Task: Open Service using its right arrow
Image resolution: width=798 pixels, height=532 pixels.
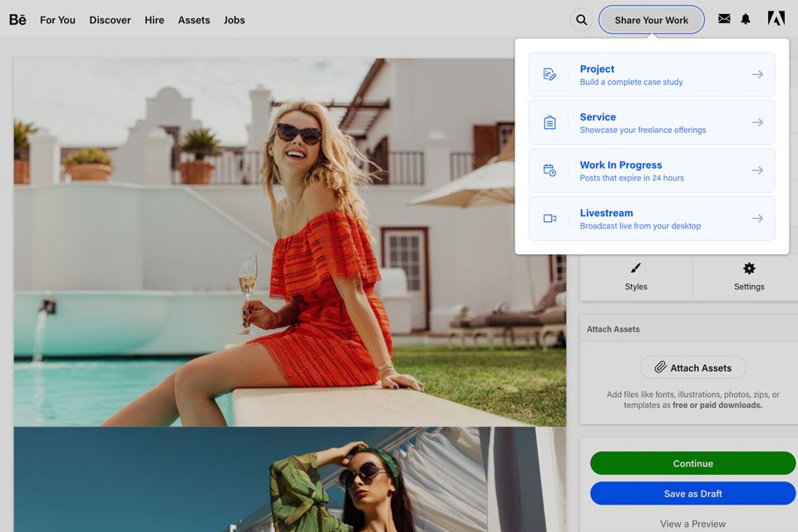Action: (757, 121)
